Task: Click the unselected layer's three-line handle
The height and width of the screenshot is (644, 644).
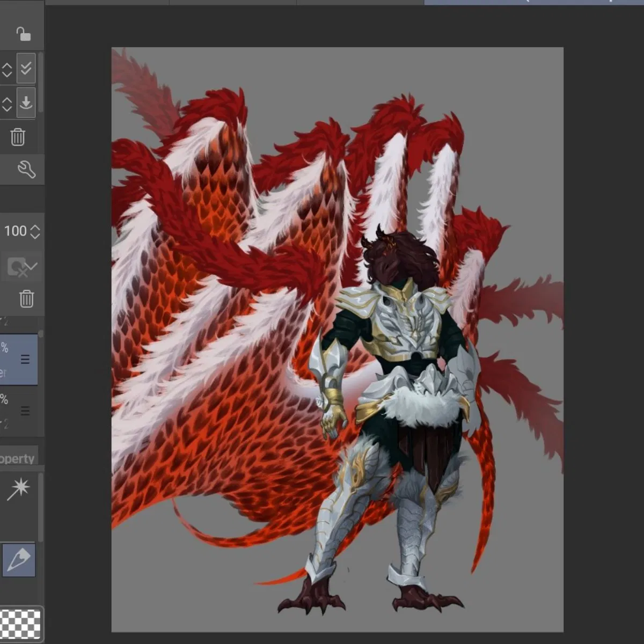Action: coord(25,411)
